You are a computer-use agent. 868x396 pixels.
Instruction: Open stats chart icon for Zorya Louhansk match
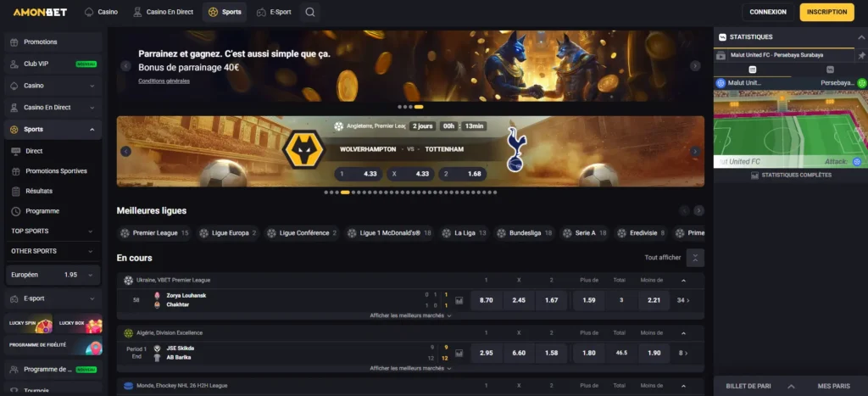click(x=459, y=300)
